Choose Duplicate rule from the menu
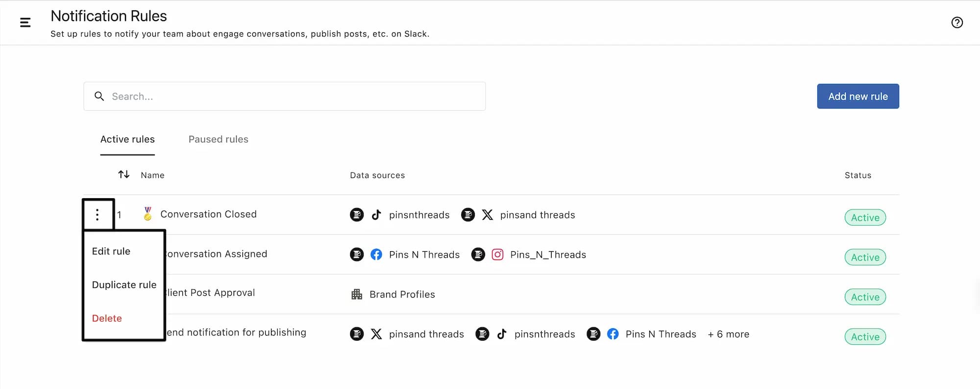The height and width of the screenshot is (389, 980). click(124, 285)
